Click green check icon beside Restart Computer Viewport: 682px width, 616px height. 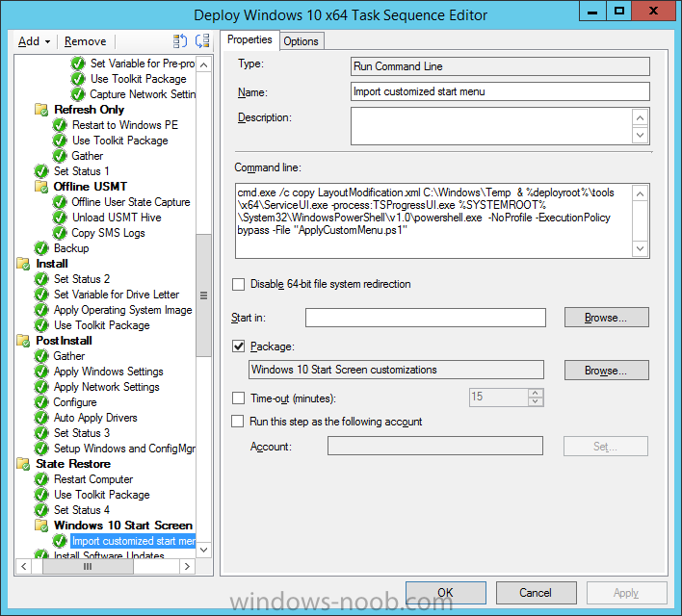[x=41, y=479]
